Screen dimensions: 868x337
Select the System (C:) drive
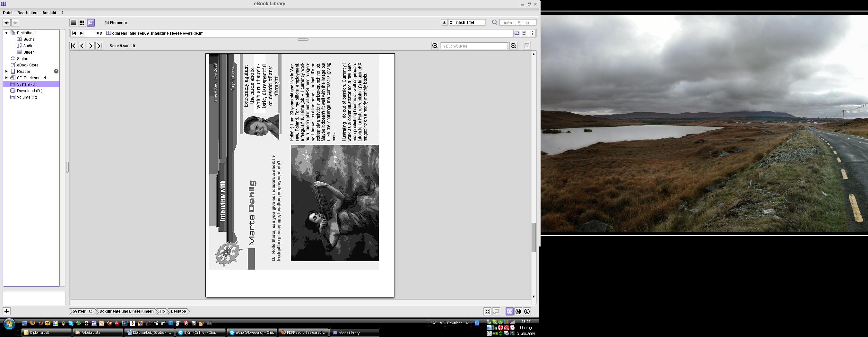(31, 84)
